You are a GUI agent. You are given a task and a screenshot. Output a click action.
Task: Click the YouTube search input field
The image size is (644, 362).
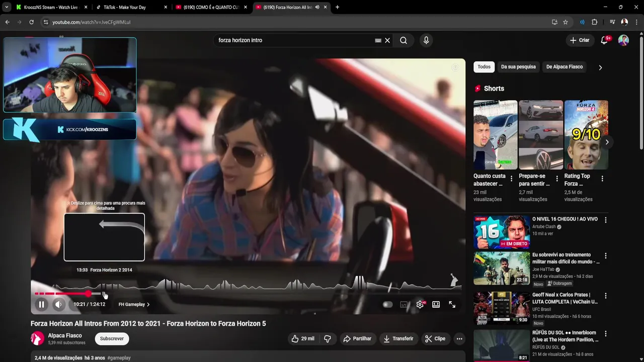click(x=294, y=40)
